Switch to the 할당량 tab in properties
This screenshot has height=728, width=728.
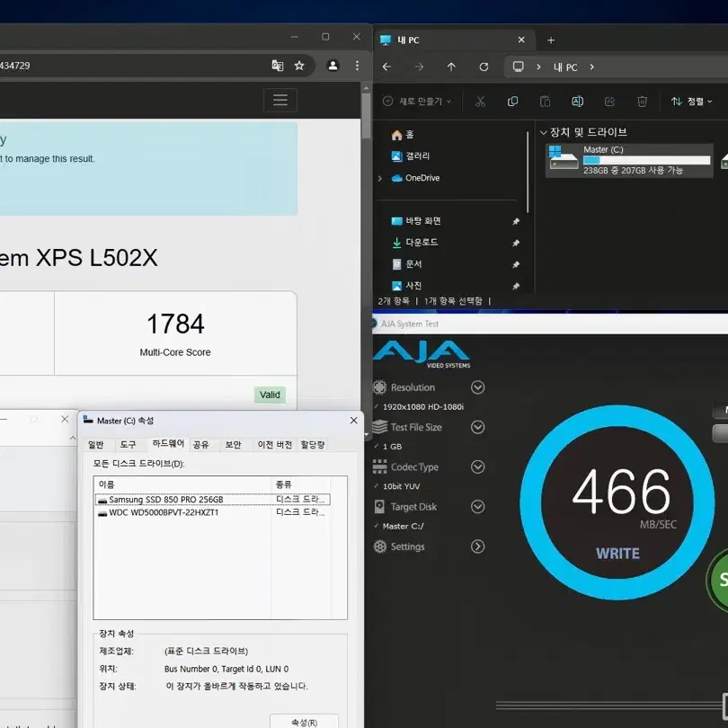coord(313,445)
